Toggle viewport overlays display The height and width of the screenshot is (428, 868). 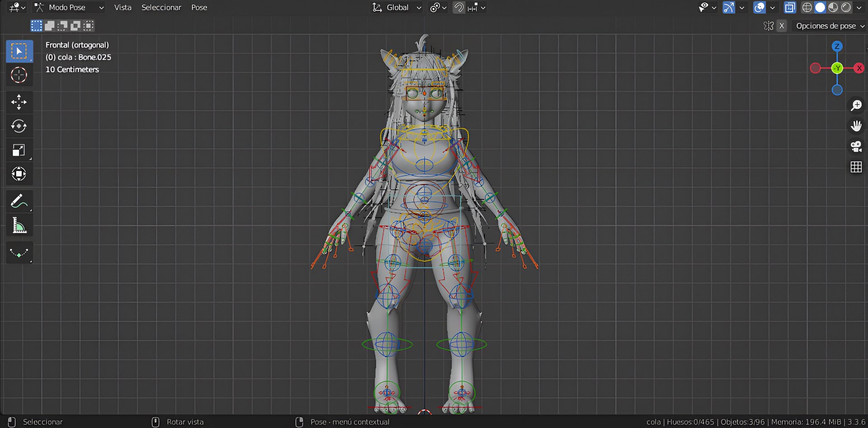pos(759,7)
